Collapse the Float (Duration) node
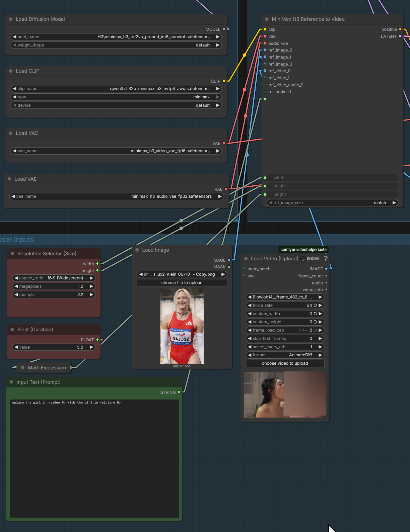 coord(12,330)
